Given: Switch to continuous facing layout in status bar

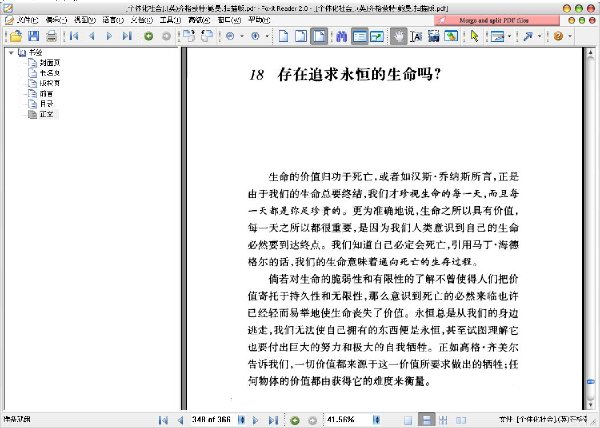Looking at the screenshot, I should pos(443,420).
